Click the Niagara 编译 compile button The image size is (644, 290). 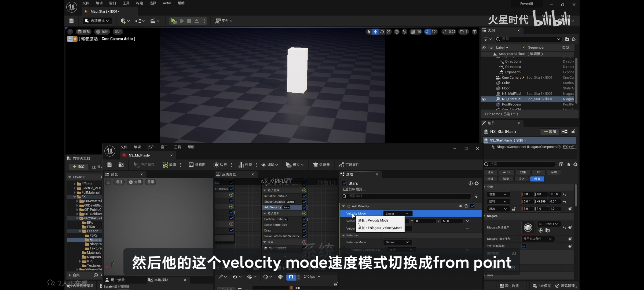[169, 165]
